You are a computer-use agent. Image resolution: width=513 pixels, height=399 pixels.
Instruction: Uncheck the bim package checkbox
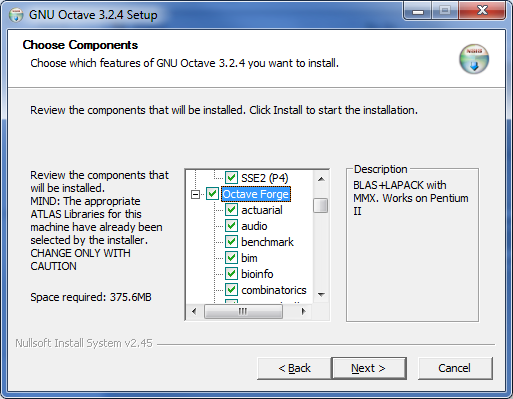point(231,258)
